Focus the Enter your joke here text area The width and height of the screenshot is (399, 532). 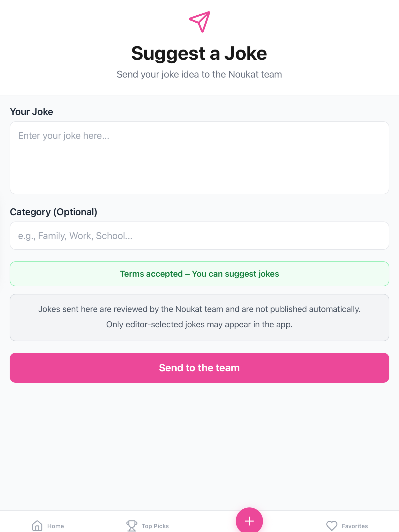199,158
